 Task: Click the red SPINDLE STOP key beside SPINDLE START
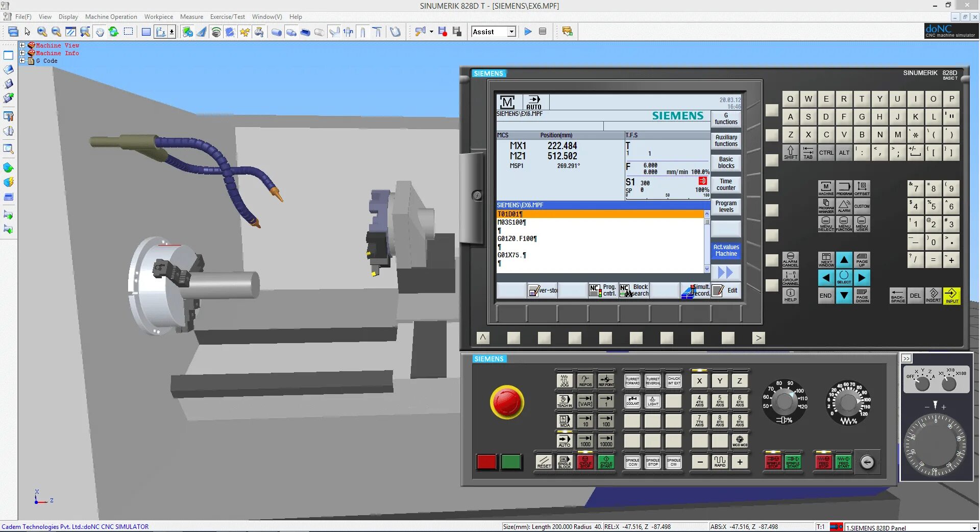773,462
